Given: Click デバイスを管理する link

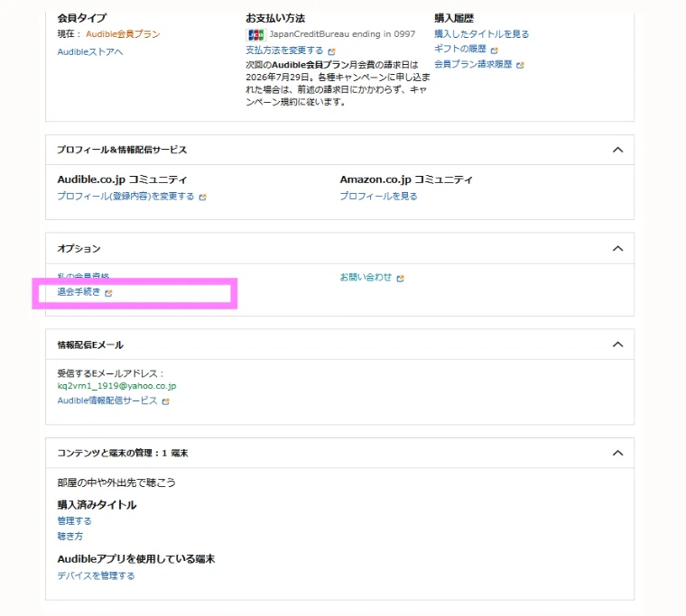Looking at the screenshot, I should coord(96,575).
